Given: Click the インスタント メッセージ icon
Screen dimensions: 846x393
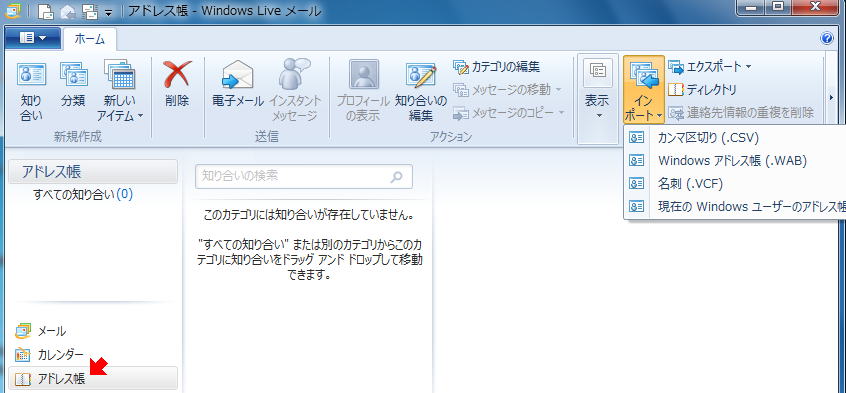Looking at the screenshot, I should (x=295, y=73).
